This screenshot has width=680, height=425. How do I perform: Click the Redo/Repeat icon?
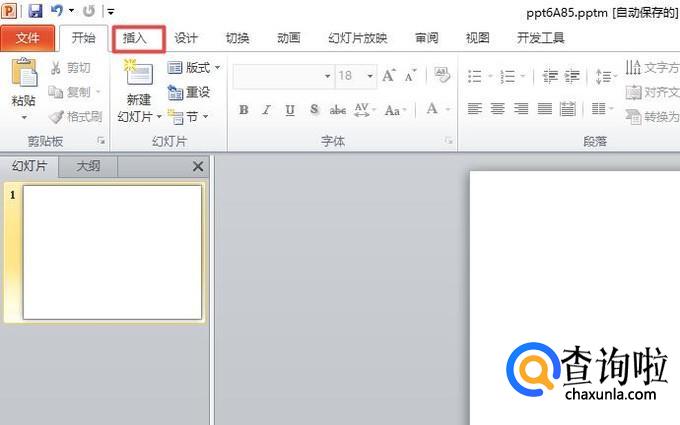click(x=88, y=11)
